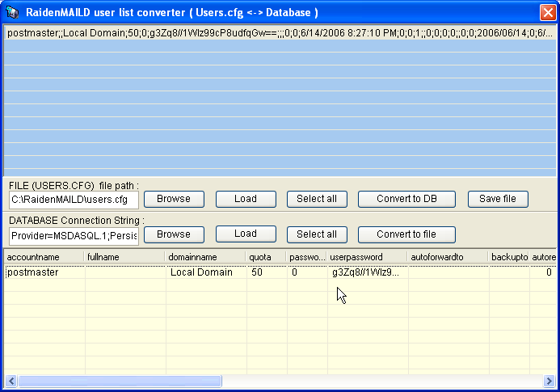560x392 pixels.
Task: Click the RaidenMAILD app icon in title bar
Action: (x=12, y=12)
